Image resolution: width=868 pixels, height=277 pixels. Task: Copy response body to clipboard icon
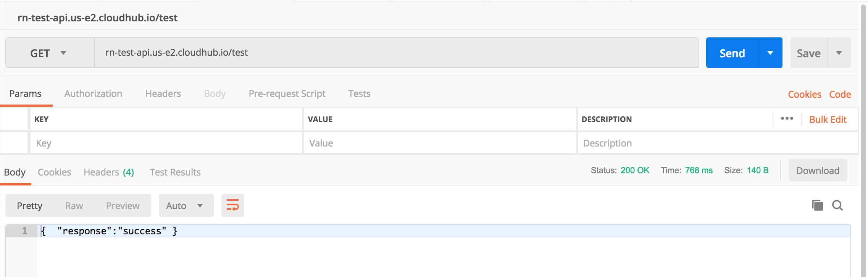point(817,205)
